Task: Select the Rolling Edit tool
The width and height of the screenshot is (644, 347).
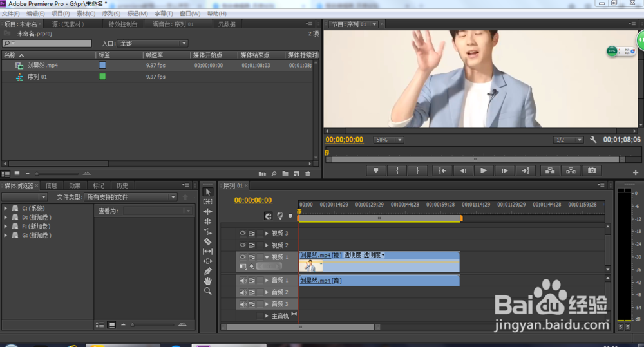Action: (x=208, y=221)
